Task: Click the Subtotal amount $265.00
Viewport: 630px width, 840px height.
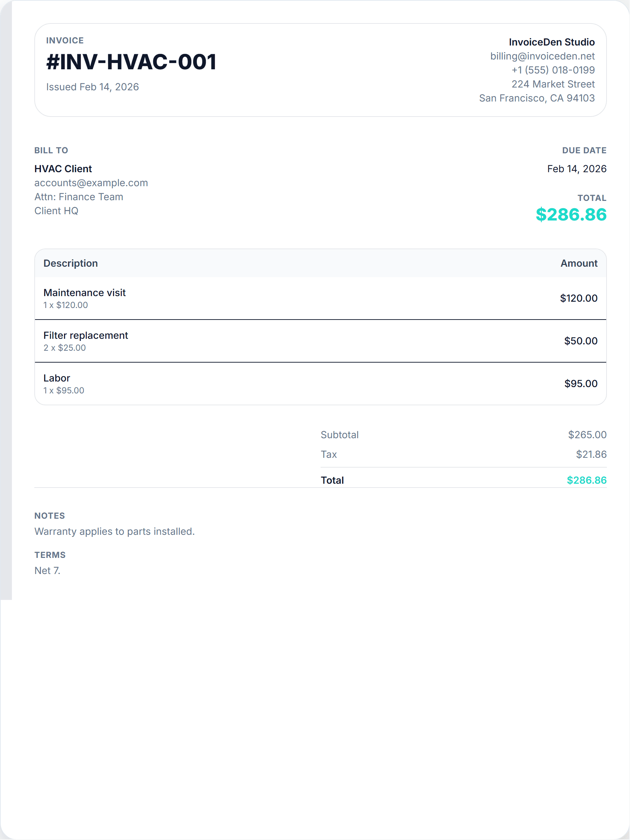Action: click(587, 434)
